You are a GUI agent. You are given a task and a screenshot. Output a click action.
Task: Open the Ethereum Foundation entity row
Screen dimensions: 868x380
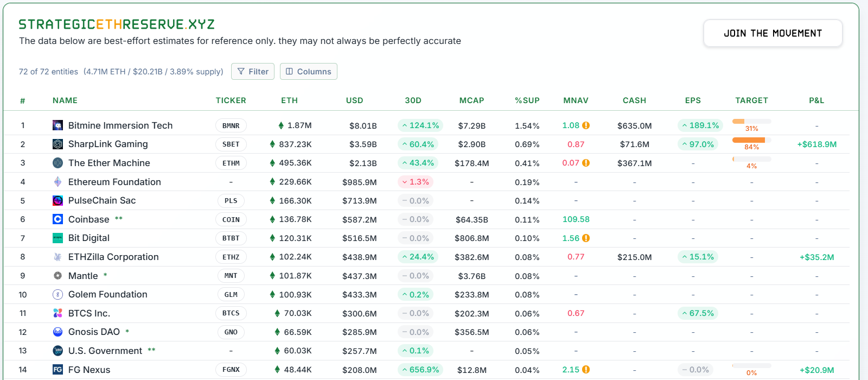(426, 182)
